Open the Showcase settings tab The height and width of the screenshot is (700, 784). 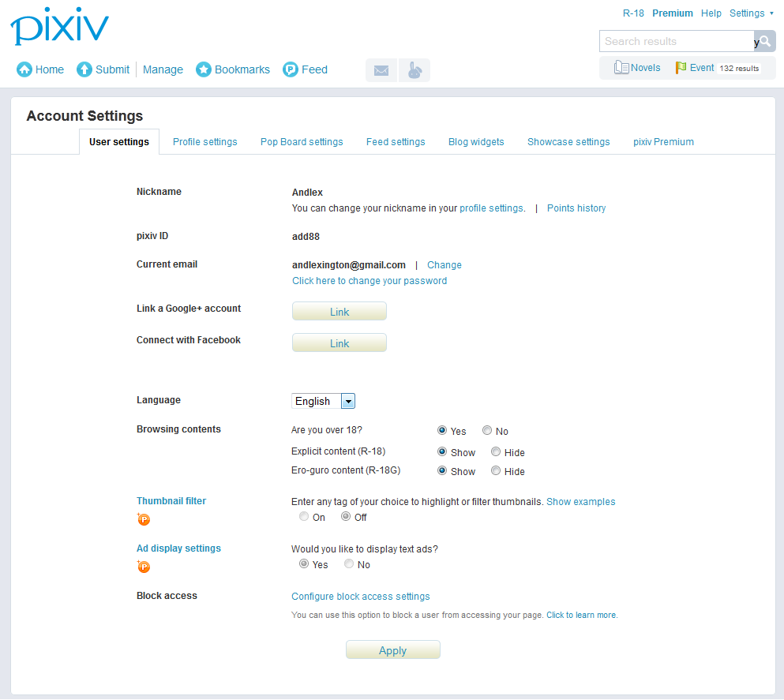point(568,142)
